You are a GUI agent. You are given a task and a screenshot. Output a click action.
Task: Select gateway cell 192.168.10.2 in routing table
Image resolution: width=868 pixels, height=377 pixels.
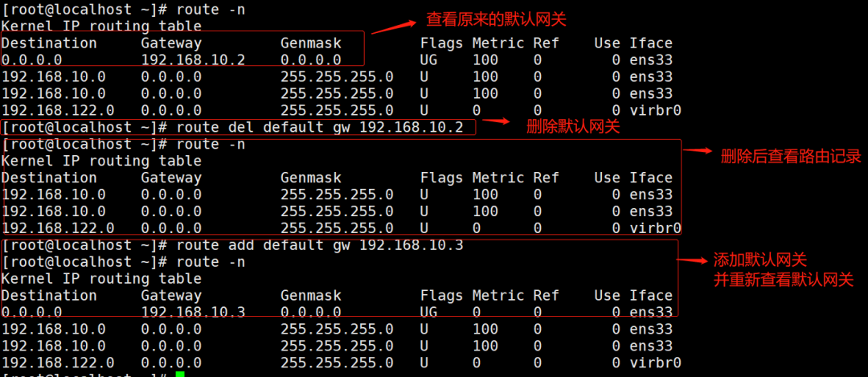point(193,59)
